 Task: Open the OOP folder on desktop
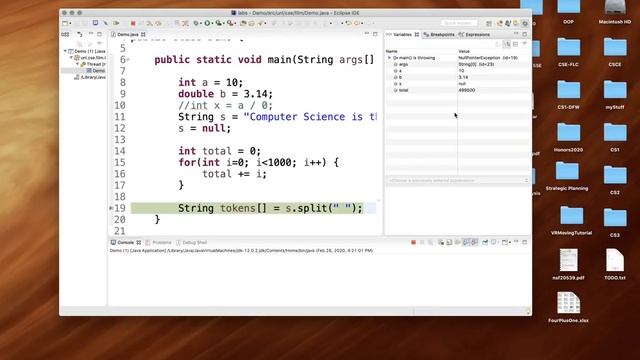pos(568,12)
